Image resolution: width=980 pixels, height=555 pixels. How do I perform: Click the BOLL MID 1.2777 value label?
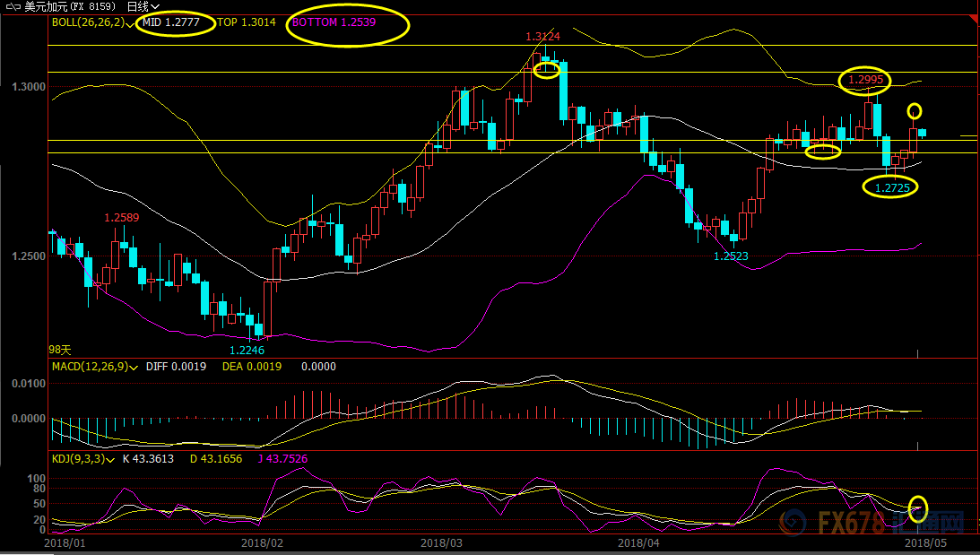coord(176,22)
